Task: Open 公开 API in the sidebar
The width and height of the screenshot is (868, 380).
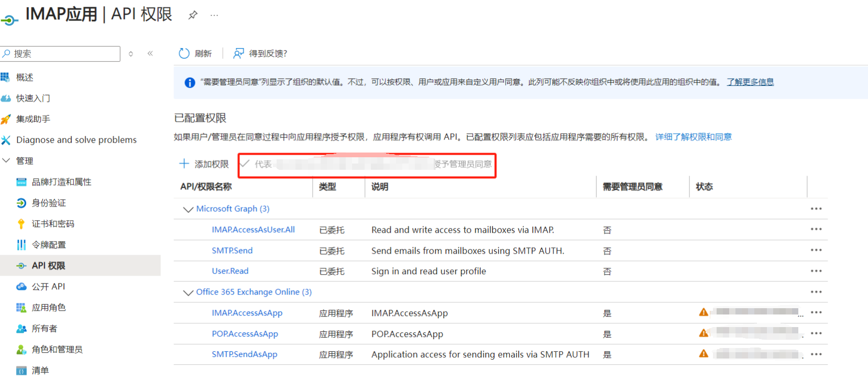Action: pos(48,287)
